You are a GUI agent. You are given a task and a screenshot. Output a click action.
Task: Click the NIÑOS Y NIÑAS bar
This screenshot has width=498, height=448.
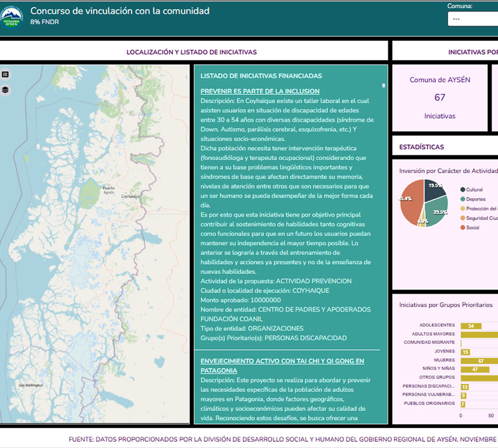coord(475,370)
